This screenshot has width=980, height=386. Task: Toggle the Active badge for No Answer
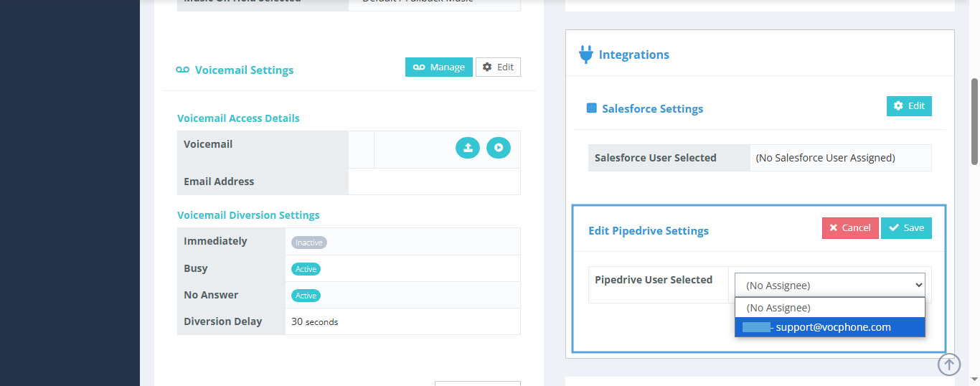pyautogui.click(x=306, y=296)
